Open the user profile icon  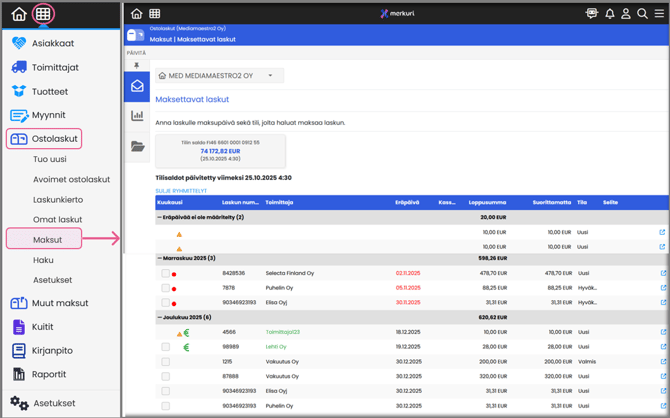click(626, 14)
